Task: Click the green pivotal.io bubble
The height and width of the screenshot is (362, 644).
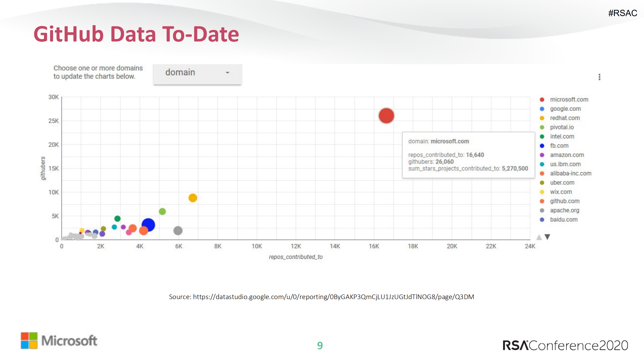Action: [162, 211]
